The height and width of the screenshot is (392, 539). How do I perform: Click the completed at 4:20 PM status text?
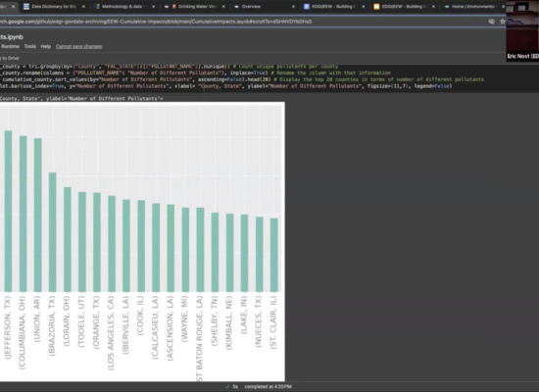click(x=269, y=386)
